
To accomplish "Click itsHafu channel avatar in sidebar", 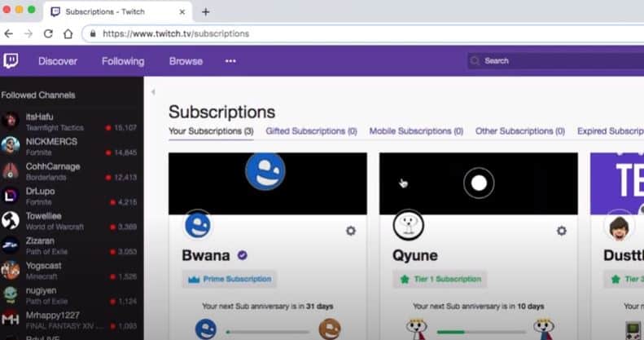I will 11,121.
